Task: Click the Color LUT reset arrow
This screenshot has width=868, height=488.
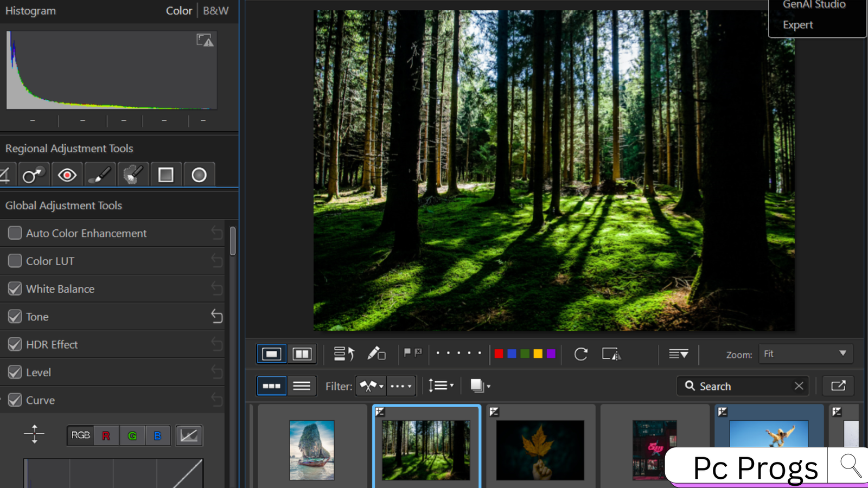Action: pos(216,261)
